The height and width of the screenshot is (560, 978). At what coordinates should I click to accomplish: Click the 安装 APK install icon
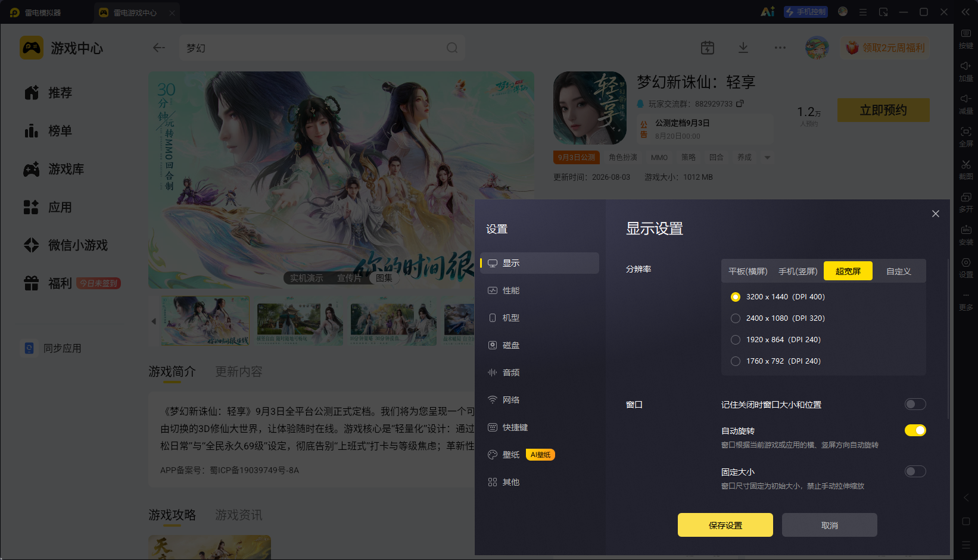(965, 230)
